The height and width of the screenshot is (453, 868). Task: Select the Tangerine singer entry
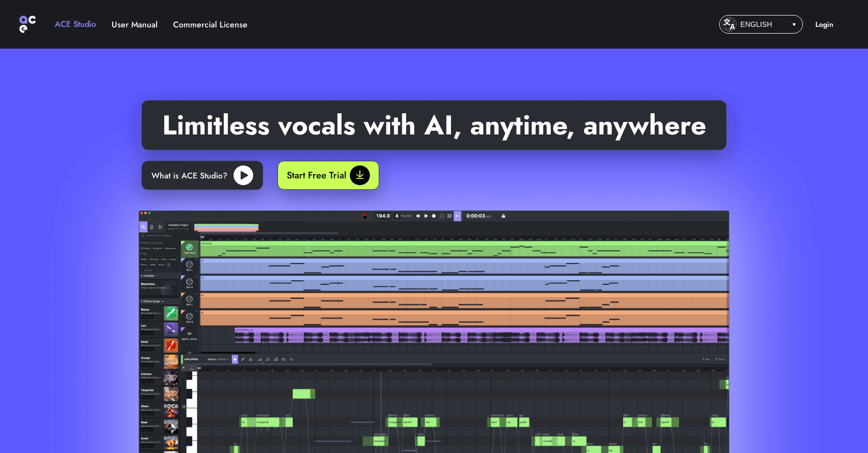[x=159, y=394]
